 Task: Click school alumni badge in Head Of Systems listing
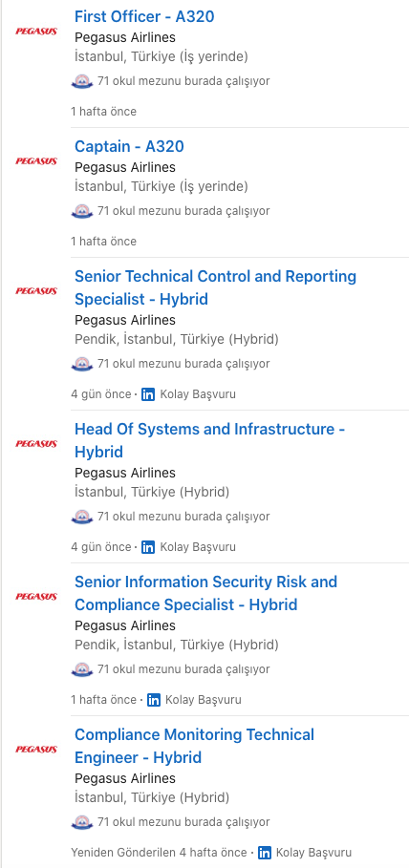[x=82, y=517]
